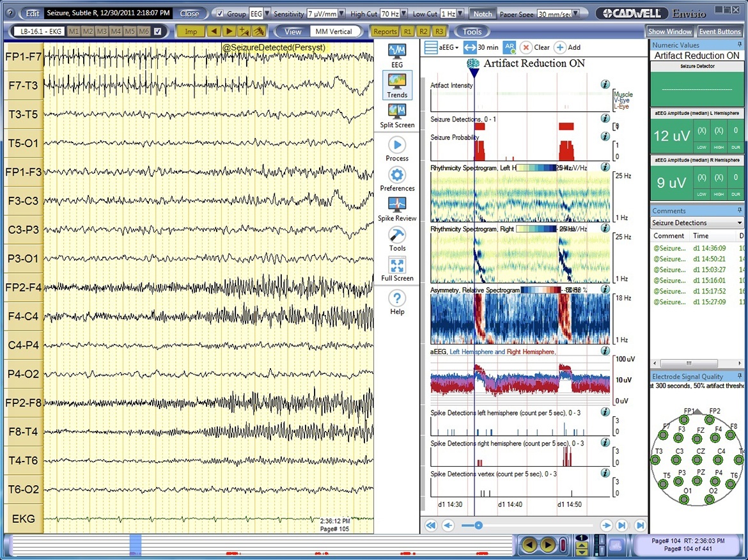Switch trends to Full Screen

[397, 270]
